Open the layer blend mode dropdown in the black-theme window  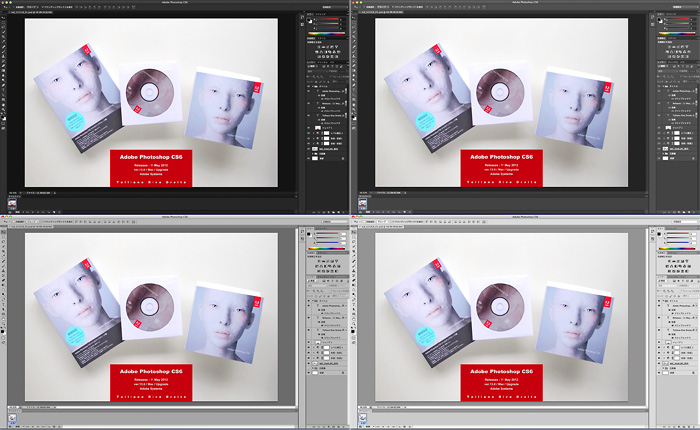pyautogui.click(x=318, y=71)
